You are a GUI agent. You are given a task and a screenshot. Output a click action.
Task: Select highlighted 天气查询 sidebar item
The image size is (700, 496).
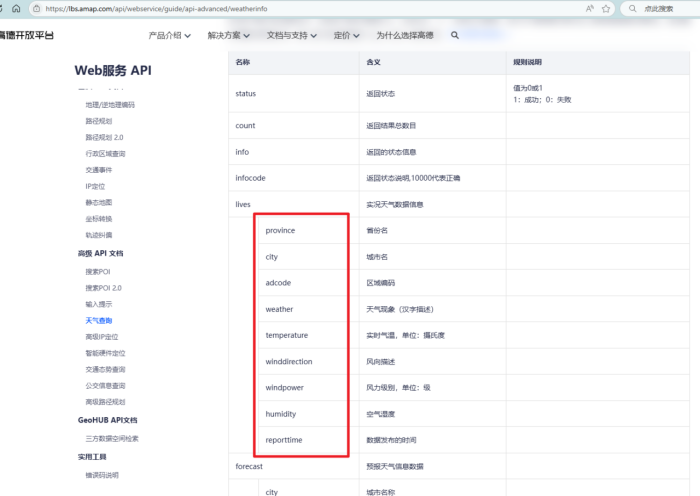(99, 321)
